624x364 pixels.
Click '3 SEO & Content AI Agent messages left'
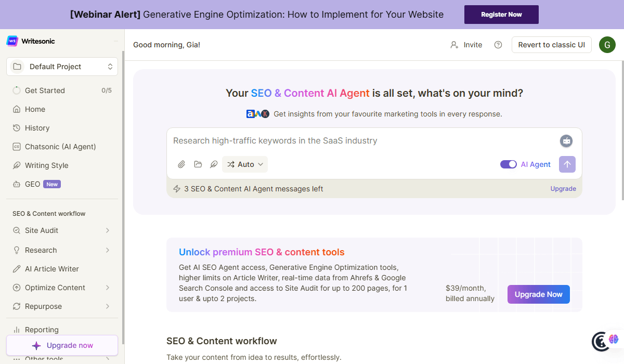click(x=254, y=189)
